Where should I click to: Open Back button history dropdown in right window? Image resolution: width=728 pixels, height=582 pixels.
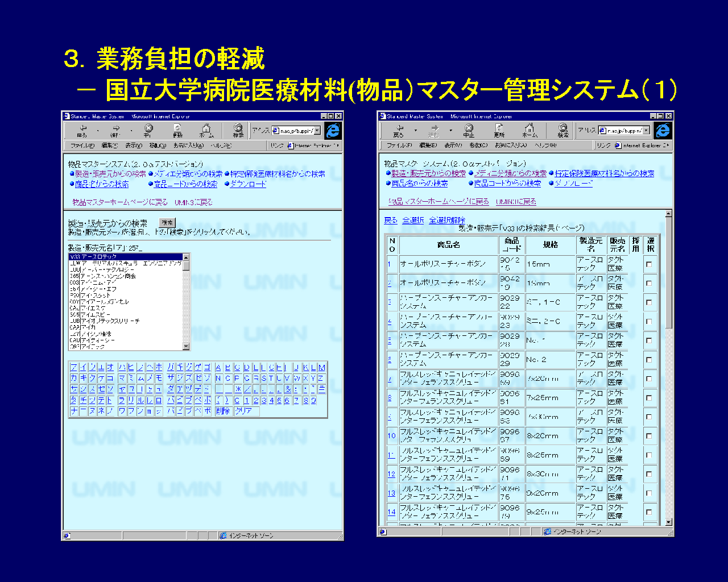(415, 130)
